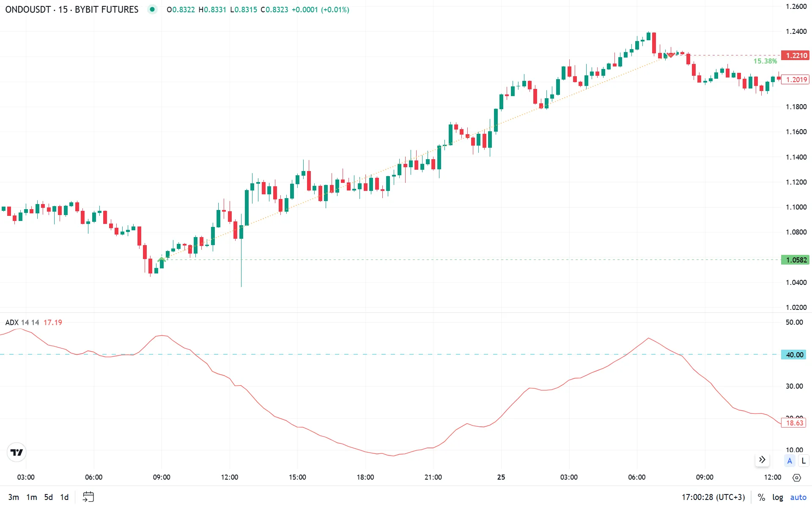Toggle auto scale mode

pyautogui.click(x=798, y=497)
